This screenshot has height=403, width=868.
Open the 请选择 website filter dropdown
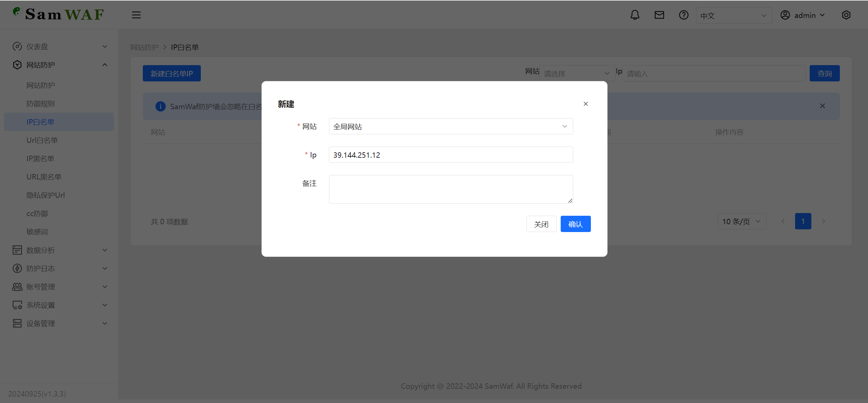[x=577, y=73]
